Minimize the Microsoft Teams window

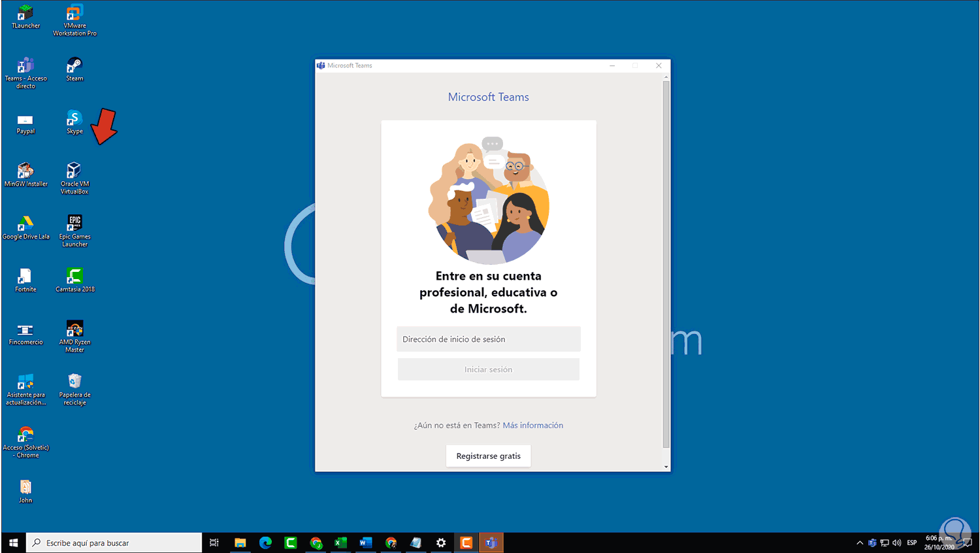tap(612, 65)
